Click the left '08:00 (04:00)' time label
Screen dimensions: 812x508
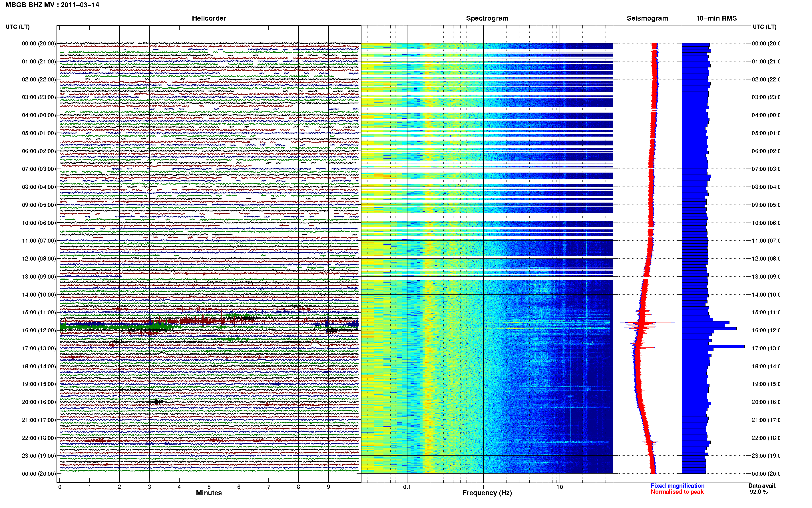(x=39, y=187)
